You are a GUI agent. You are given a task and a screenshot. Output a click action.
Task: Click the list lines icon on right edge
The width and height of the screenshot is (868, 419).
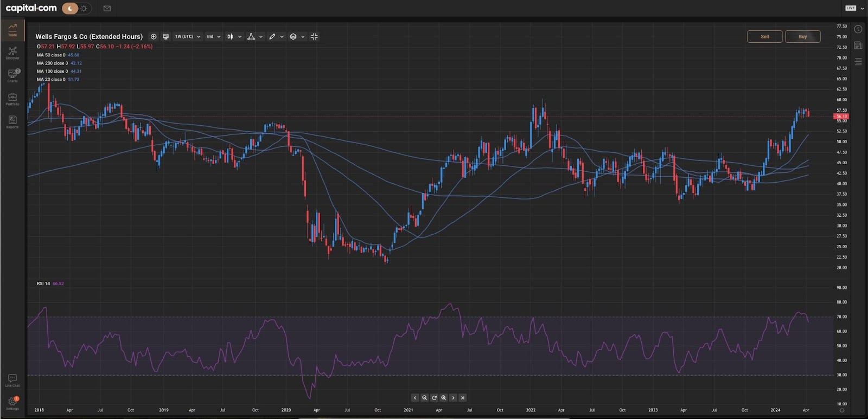click(858, 62)
